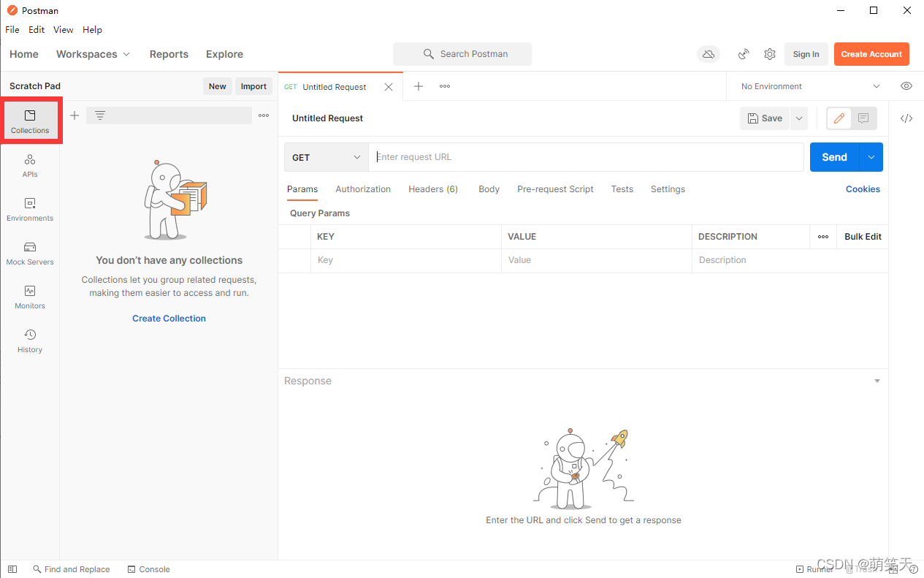This screenshot has width=924, height=578.
Task: Click the plus icon to create new collection
Action: (x=75, y=115)
